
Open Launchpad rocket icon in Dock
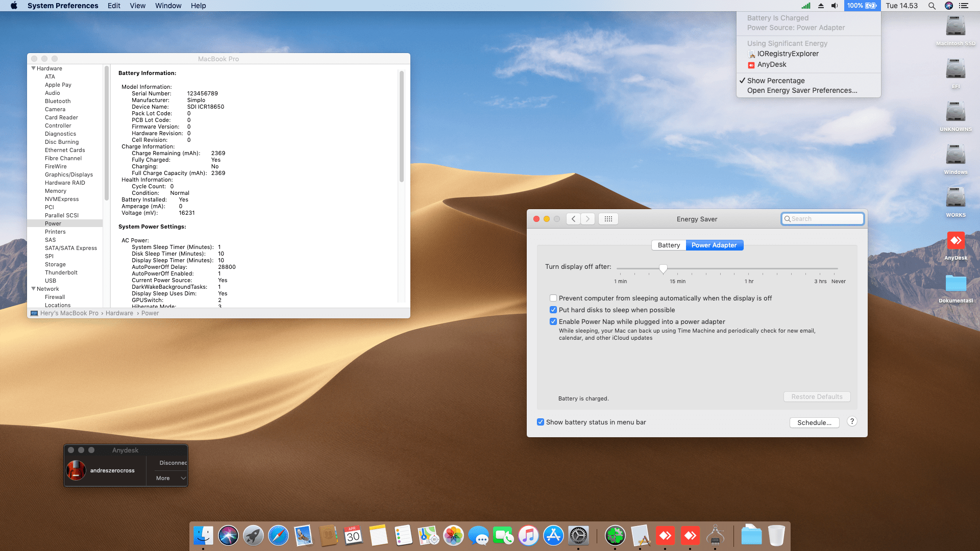click(x=253, y=536)
